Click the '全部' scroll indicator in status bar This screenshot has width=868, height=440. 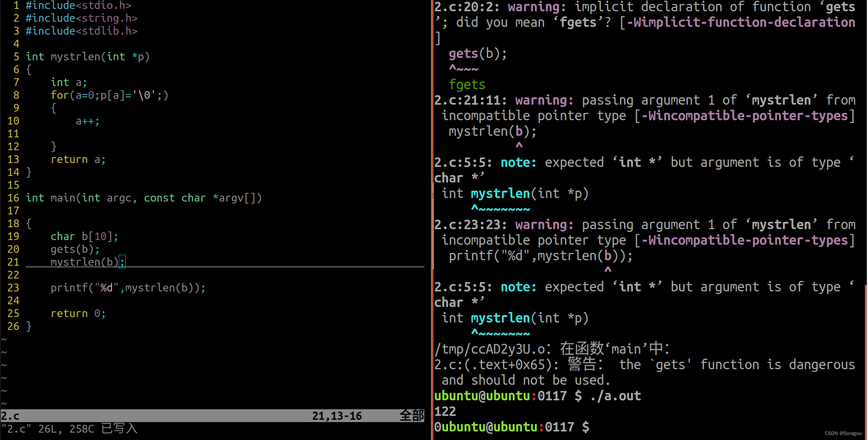point(411,416)
